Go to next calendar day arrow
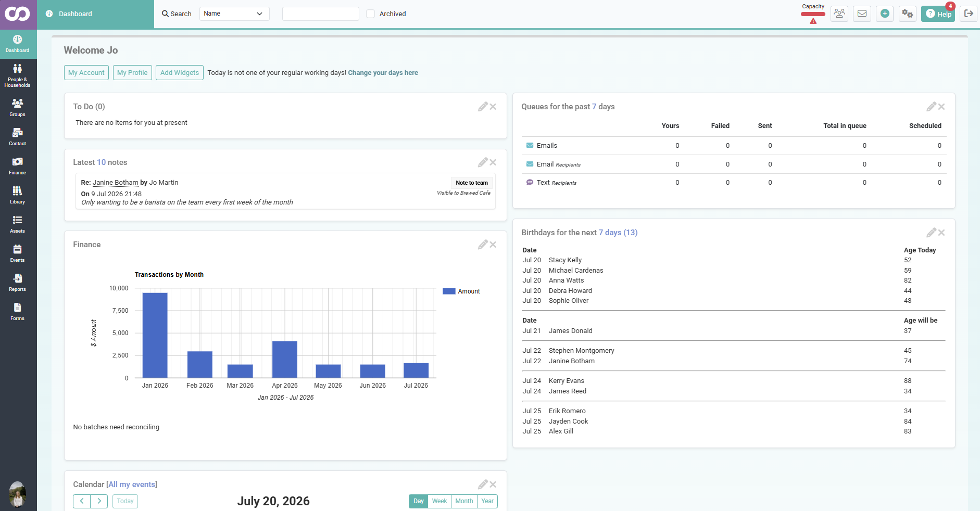Image resolution: width=980 pixels, height=511 pixels. pos(99,501)
